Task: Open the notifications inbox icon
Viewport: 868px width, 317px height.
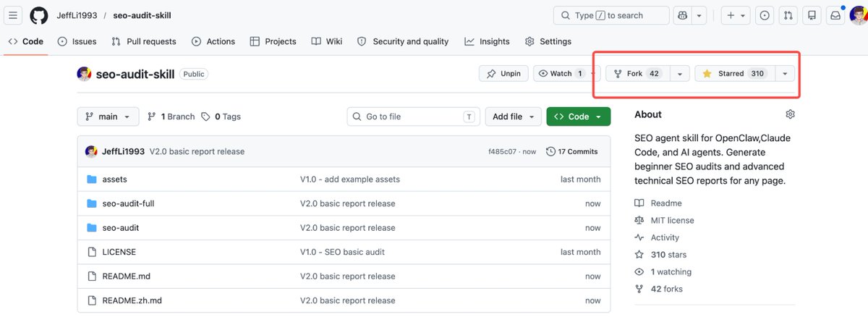Action: click(835, 15)
